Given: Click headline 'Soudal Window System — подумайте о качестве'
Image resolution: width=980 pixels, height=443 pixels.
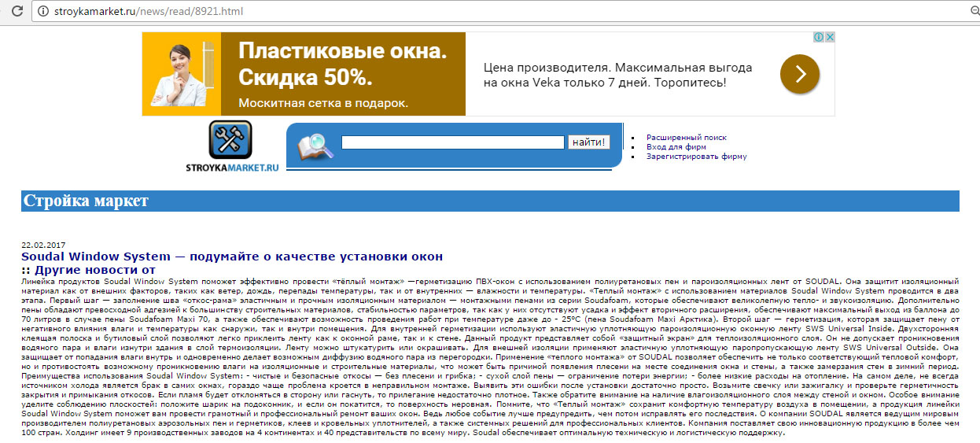Looking at the screenshot, I should pos(232,257).
